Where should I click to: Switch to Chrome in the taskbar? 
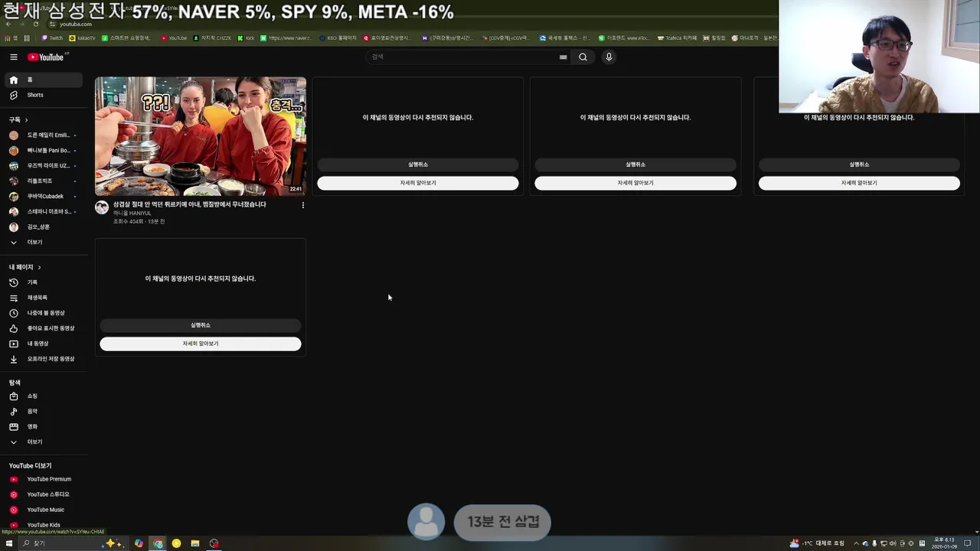coord(158,543)
